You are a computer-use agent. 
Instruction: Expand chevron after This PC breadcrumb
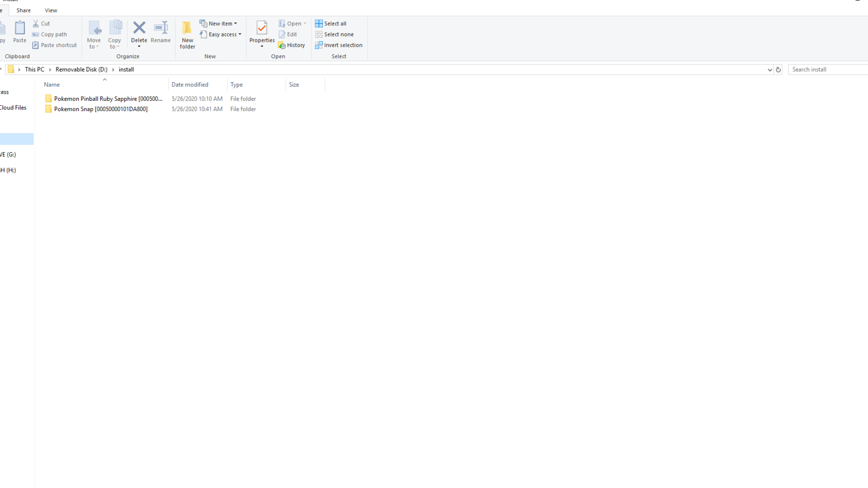click(x=50, y=70)
